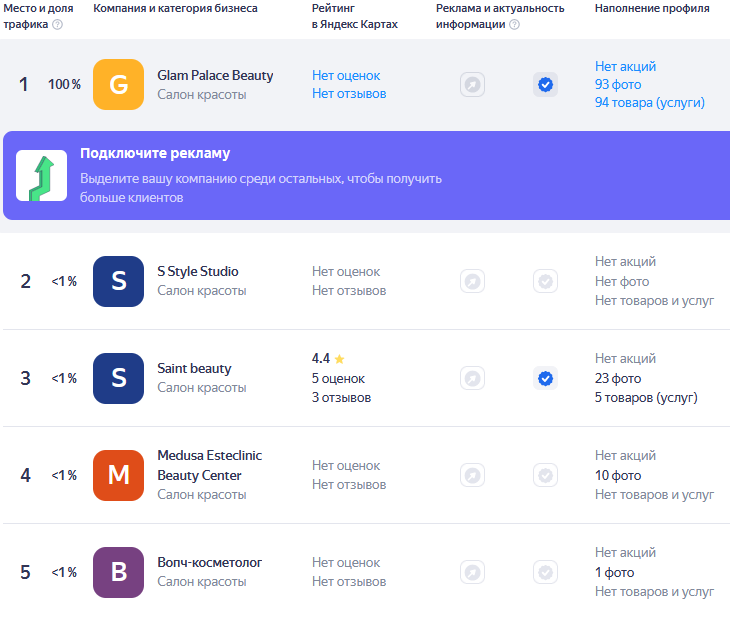Viewport: 730px width, 620px height.
Task: Click the Medusa Esteclinic orange M logo
Action: (x=118, y=475)
